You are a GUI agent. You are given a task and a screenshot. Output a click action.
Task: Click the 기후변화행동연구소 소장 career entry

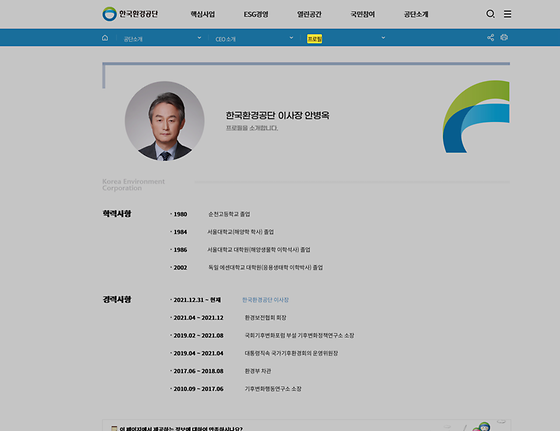click(x=273, y=389)
